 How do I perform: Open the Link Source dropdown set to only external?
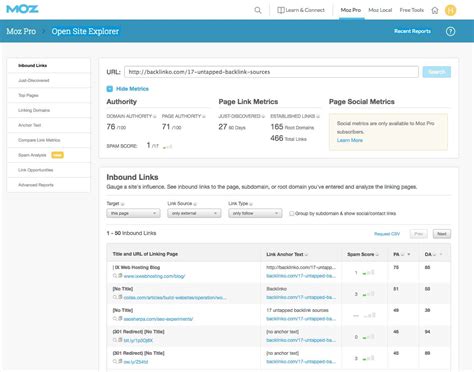(194, 213)
